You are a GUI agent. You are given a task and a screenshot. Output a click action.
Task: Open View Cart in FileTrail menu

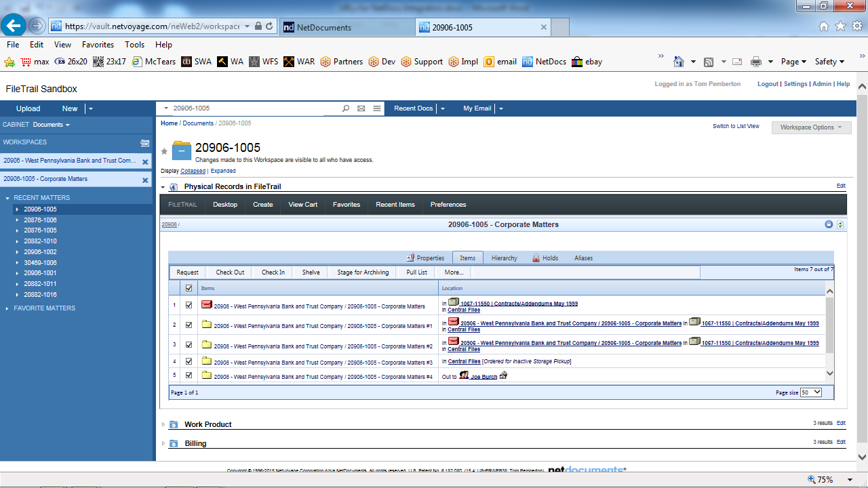point(302,205)
